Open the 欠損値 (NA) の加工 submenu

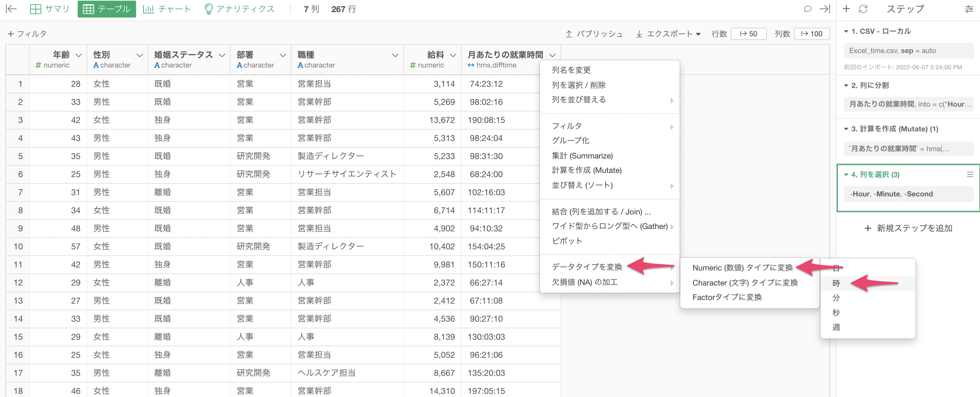coord(610,283)
